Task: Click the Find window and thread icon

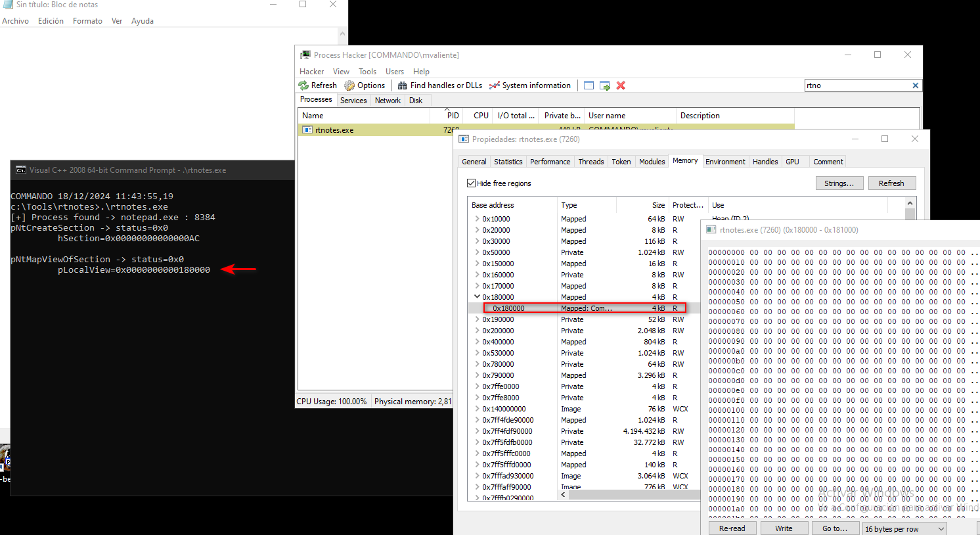Action: tap(605, 85)
